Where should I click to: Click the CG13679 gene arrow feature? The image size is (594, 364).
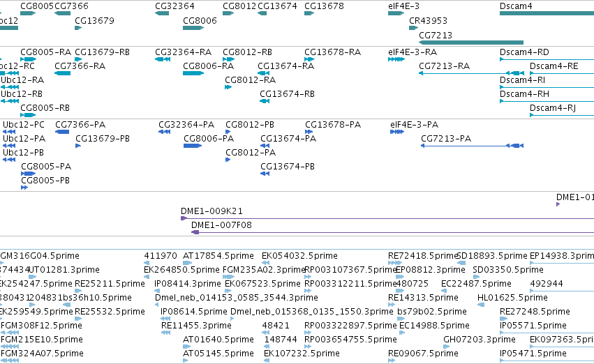click(78, 28)
